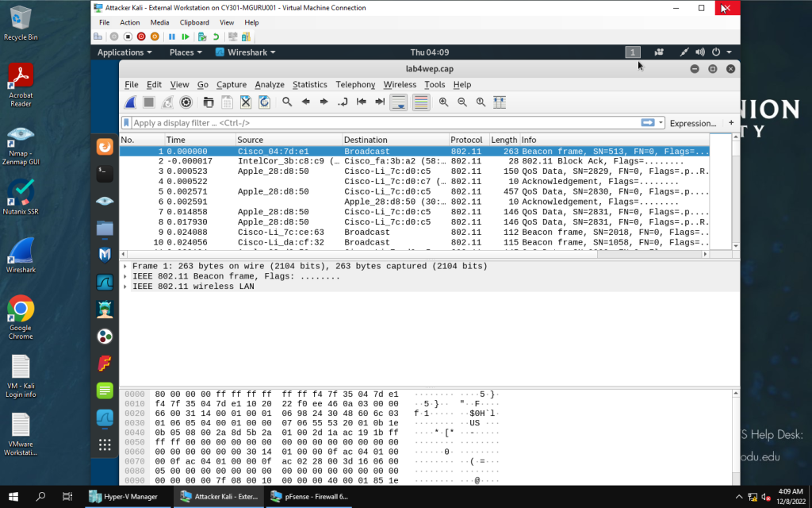Click the stop capture square icon
This screenshot has height=508, width=812.
tap(149, 102)
